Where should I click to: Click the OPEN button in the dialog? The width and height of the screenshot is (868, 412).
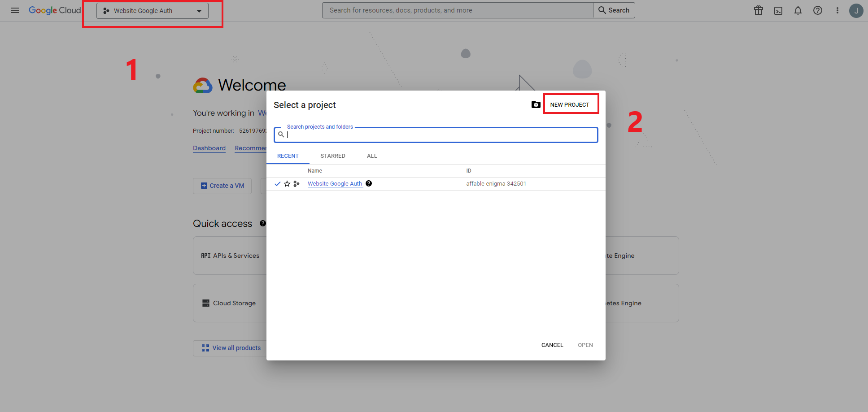(585, 345)
